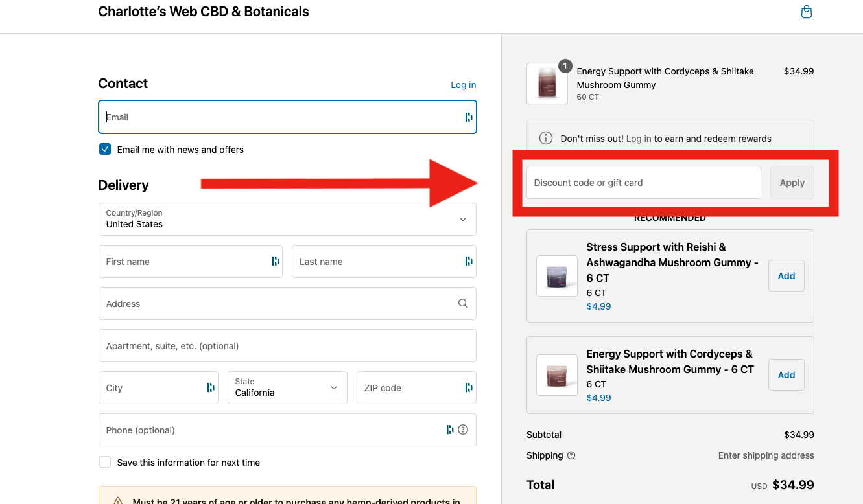This screenshot has width=863, height=504.
Task: Focus the City field
Action: [158, 387]
